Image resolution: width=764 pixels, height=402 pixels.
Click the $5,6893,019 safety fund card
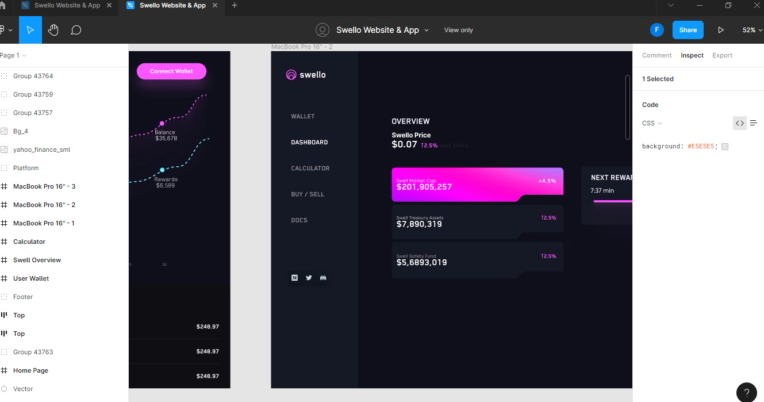(x=478, y=260)
